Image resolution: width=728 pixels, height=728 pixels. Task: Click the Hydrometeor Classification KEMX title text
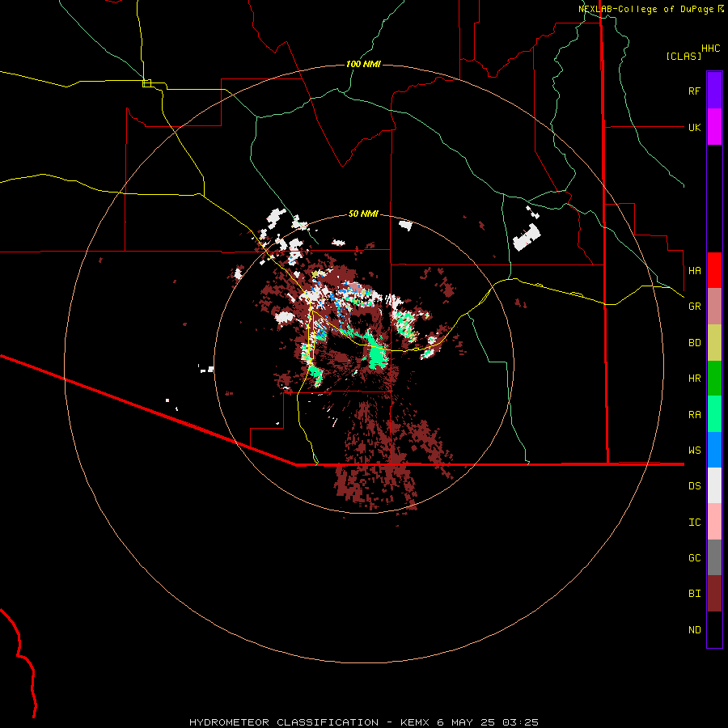pos(364,722)
